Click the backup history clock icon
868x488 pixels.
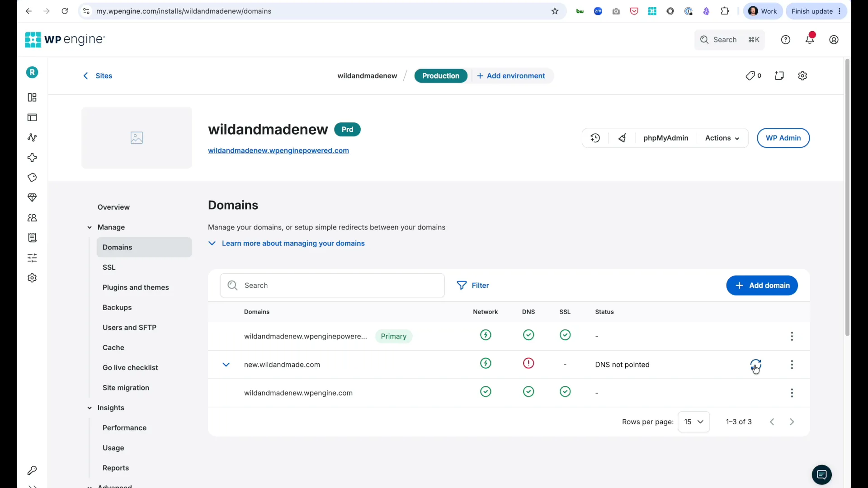pos(595,138)
